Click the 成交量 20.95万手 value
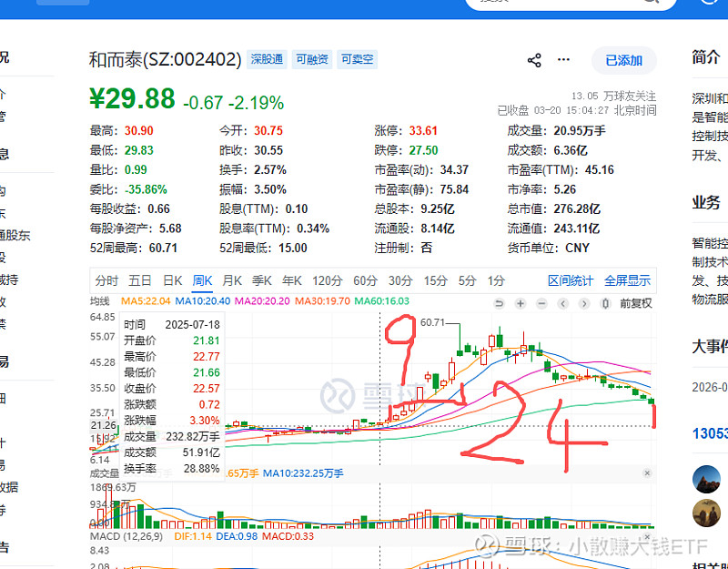 580,131
